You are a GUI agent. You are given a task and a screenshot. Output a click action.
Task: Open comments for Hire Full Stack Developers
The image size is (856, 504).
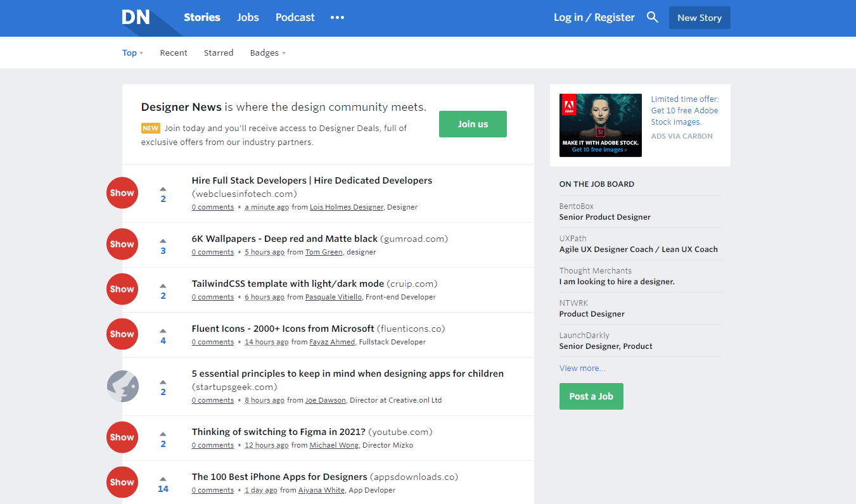pyautogui.click(x=213, y=207)
